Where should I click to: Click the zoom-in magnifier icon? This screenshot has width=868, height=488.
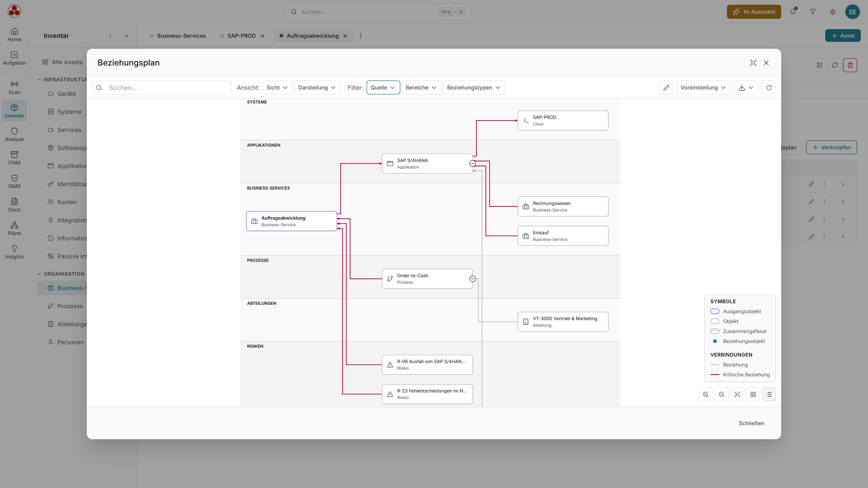tap(705, 394)
